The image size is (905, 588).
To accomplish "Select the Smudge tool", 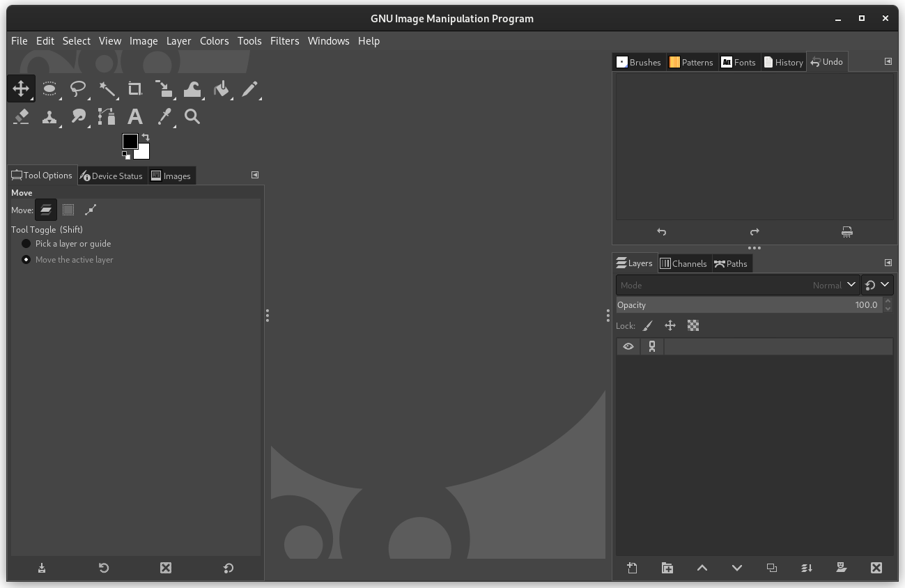I will pyautogui.click(x=78, y=116).
